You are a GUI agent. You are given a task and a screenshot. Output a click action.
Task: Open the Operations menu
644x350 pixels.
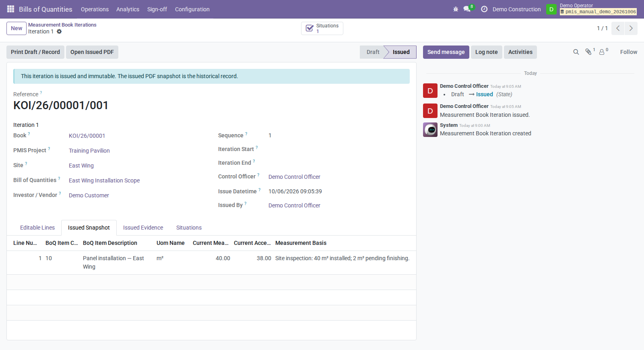click(x=95, y=9)
